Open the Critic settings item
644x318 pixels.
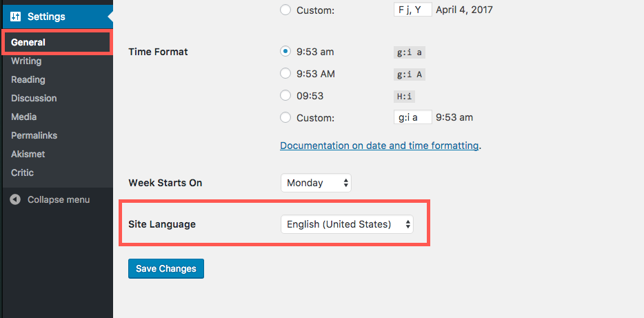tap(22, 172)
